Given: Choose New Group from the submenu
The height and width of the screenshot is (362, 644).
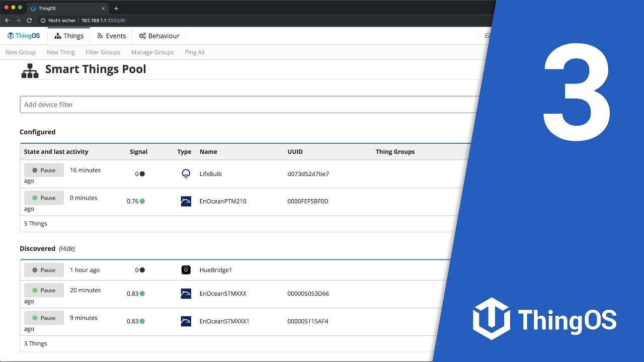Looking at the screenshot, I should (x=21, y=52).
